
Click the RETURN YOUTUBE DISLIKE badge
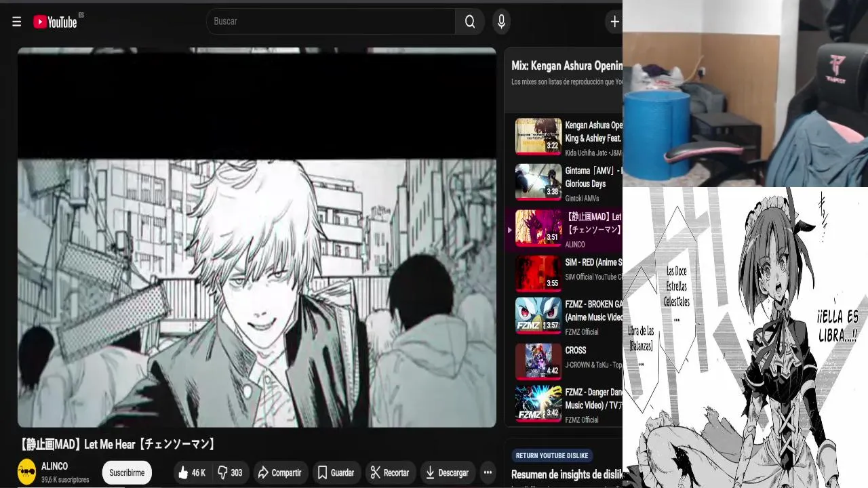pyautogui.click(x=552, y=455)
